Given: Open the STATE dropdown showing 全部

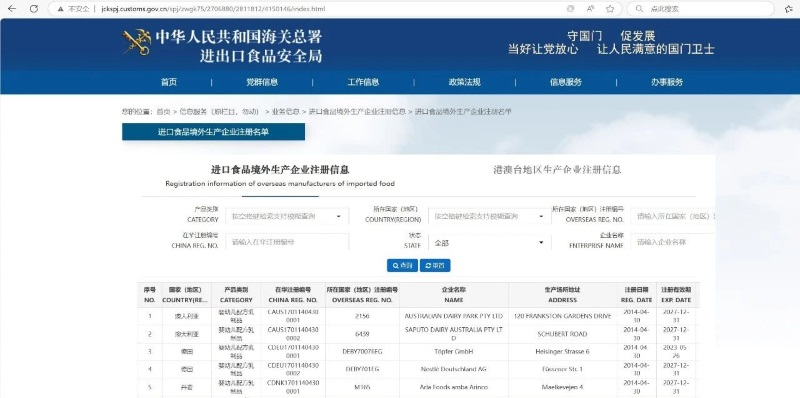Looking at the screenshot, I should tap(489, 242).
